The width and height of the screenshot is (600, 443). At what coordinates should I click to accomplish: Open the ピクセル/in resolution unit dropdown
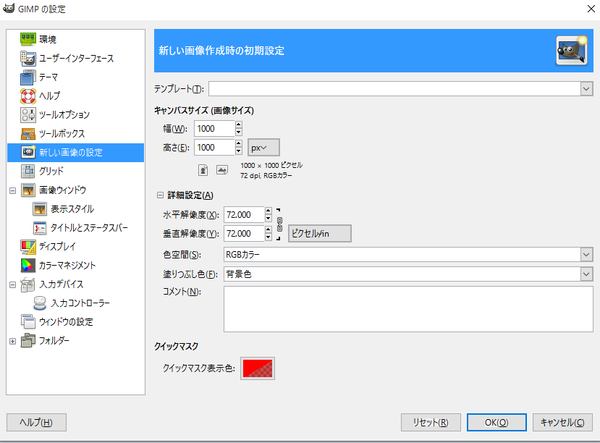320,233
